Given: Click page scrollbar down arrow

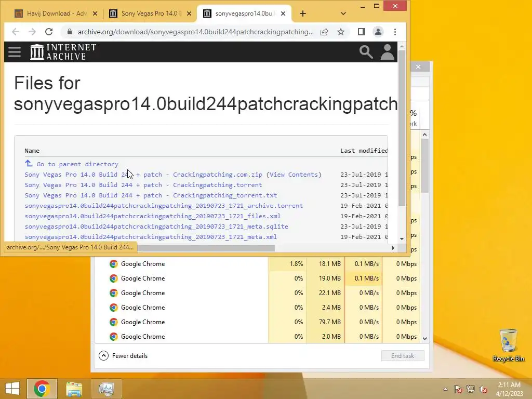Looking at the screenshot, I should pyautogui.click(x=402, y=239).
